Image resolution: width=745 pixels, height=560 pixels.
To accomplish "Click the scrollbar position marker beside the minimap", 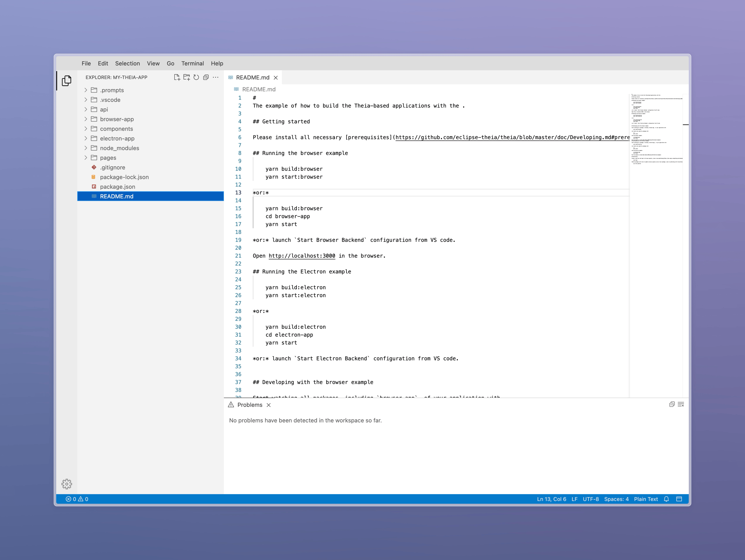I will point(686,125).
